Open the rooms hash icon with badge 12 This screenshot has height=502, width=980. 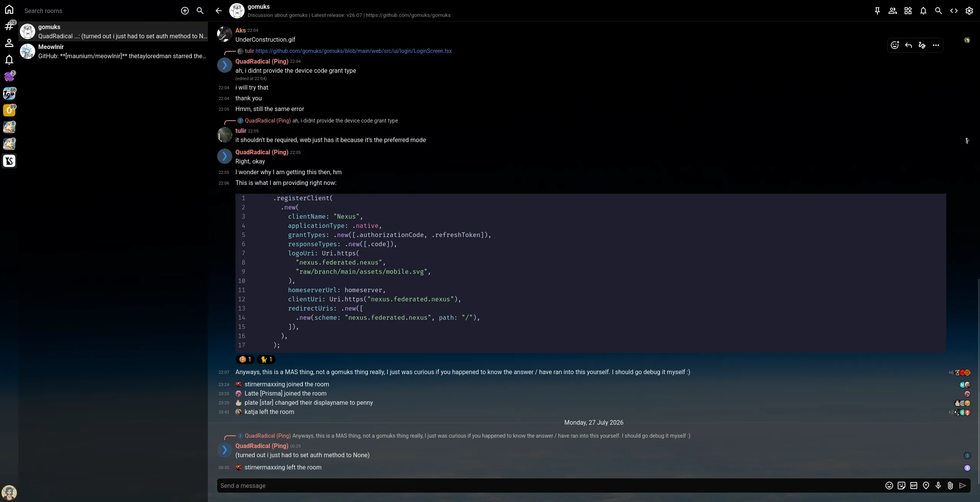point(9,26)
